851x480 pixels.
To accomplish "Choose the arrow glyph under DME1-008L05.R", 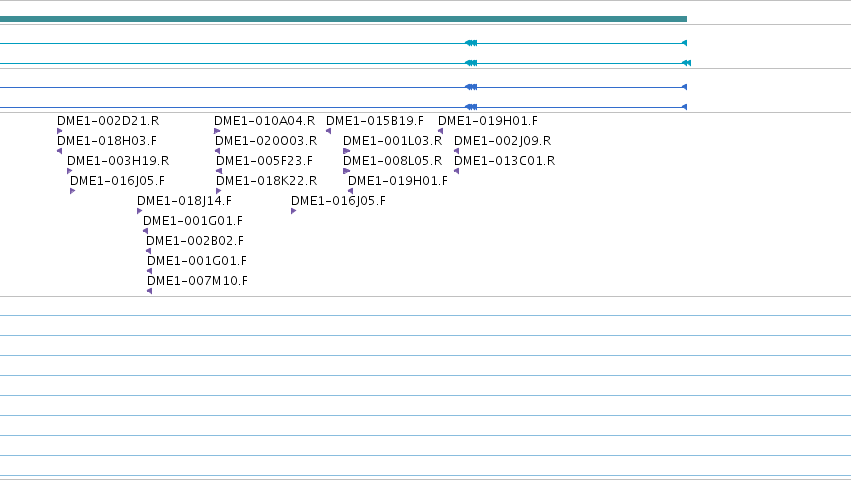I will 347,171.
